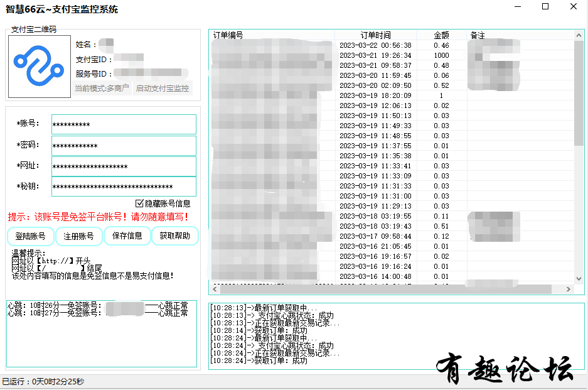Select order row 2023-03-18 03:19:43
Image resolution: width=588 pixels, height=390 pixels.
(x=392, y=226)
